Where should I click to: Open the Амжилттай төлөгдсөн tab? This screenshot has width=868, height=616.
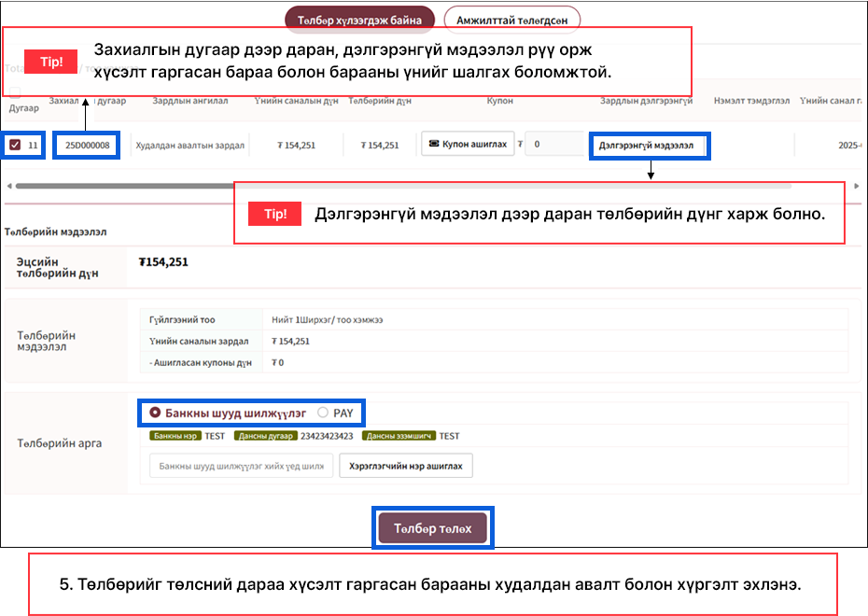511,20
